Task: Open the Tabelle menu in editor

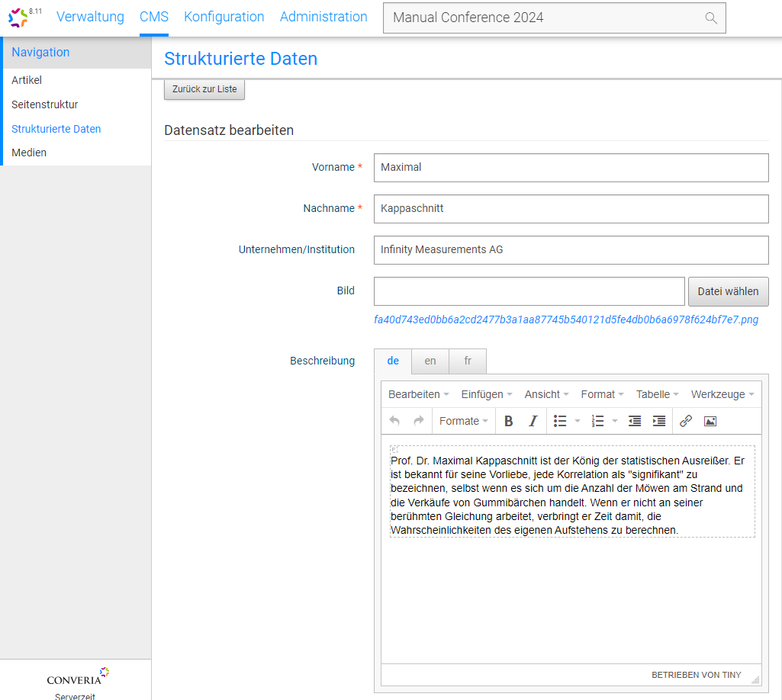Action: click(657, 394)
